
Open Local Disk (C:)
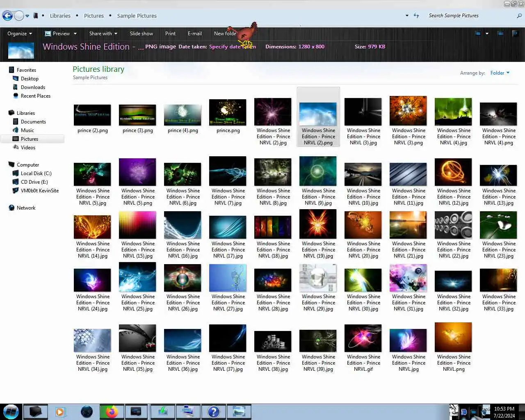pyautogui.click(x=36, y=173)
